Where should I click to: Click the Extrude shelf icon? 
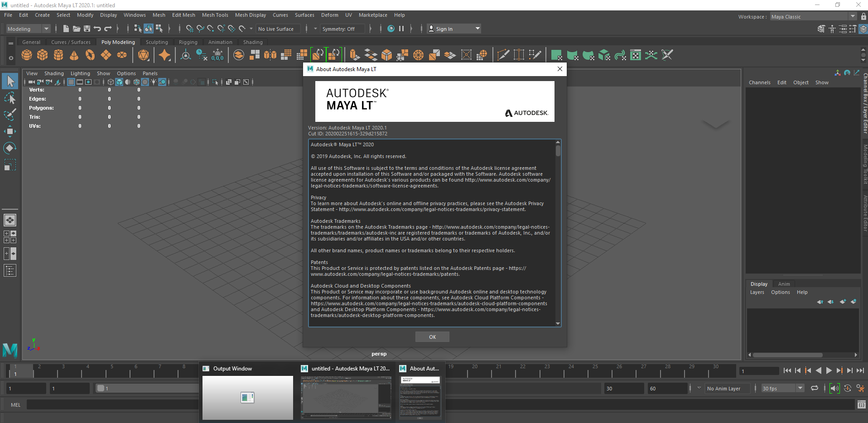point(355,55)
